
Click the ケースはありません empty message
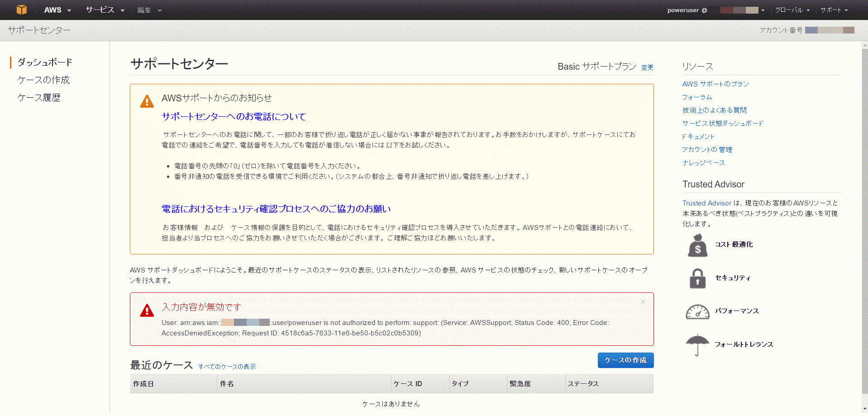pyautogui.click(x=391, y=404)
